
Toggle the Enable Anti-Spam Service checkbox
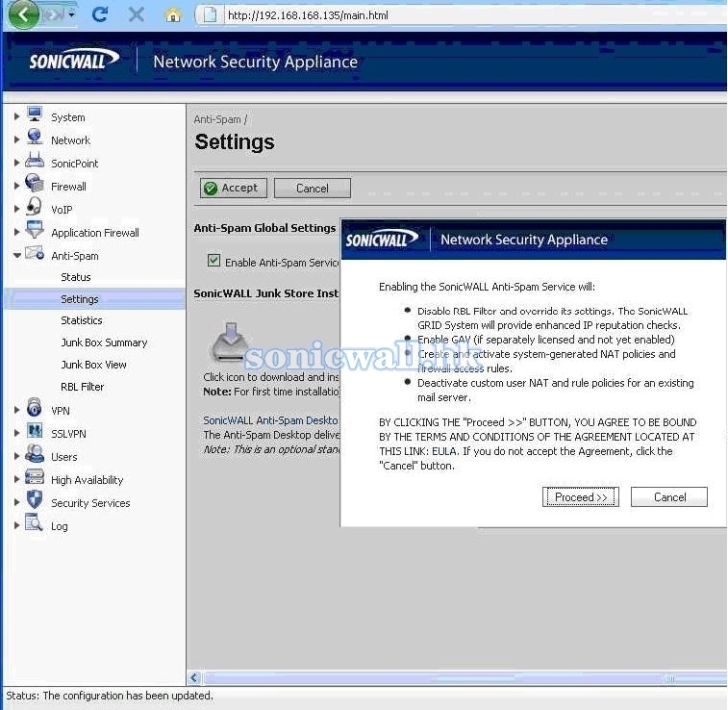coord(213,261)
